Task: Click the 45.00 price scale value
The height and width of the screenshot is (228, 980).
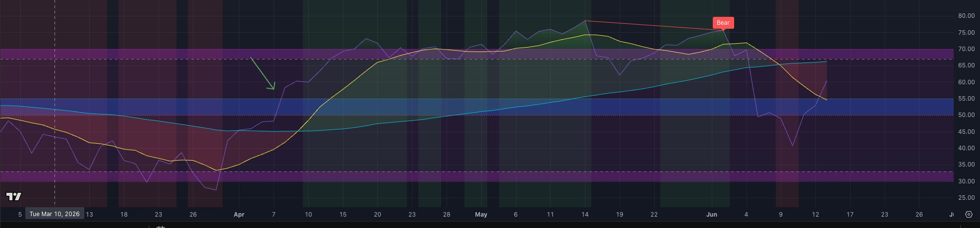Action: (966, 132)
